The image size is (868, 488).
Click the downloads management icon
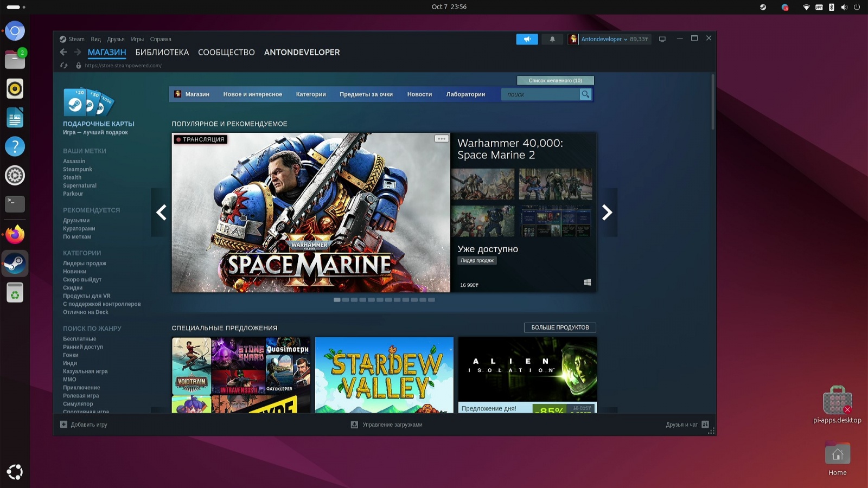point(354,425)
